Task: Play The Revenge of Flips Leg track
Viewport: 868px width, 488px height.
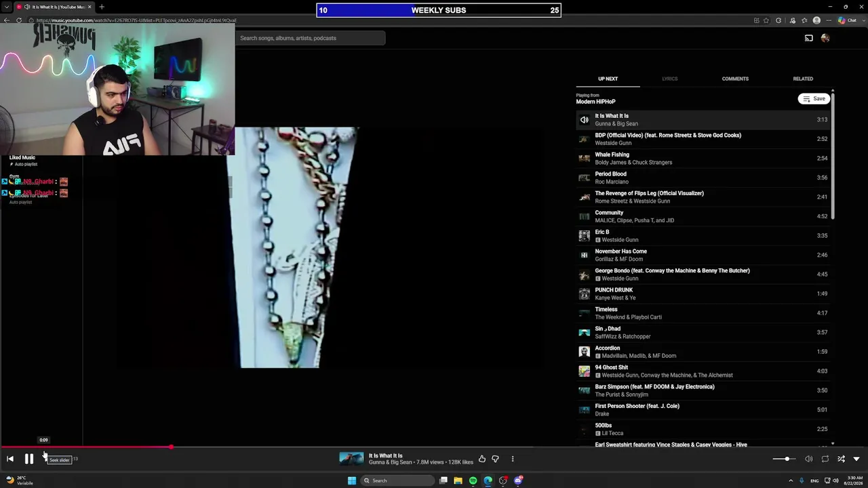Action: (x=703, y=197)
